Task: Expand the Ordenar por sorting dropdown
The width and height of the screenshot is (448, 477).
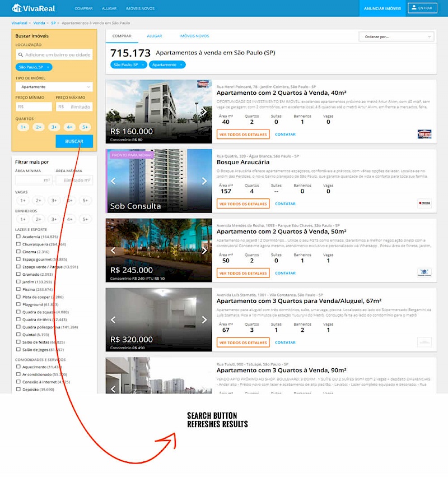Action: pyautogui.click(x=396, y=36)
